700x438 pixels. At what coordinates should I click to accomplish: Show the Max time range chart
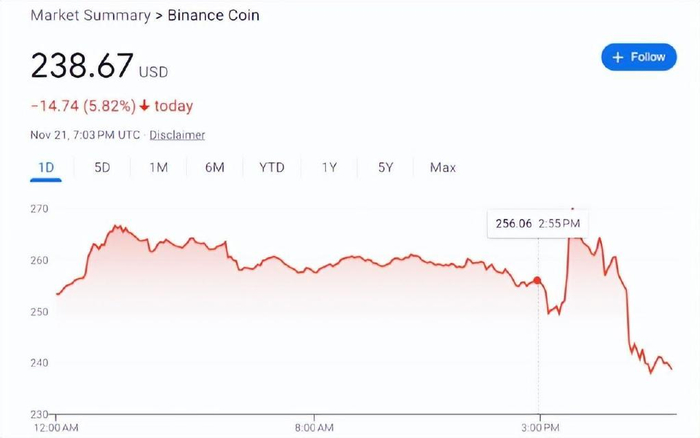[x=443, y=168]
